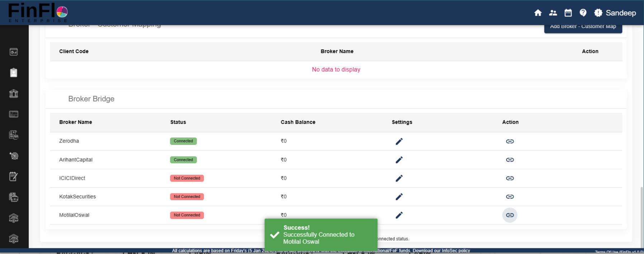Click ArihantCapital connect link icon
The width and height of the screenshot is (644, 254).
tap(510, 160)
